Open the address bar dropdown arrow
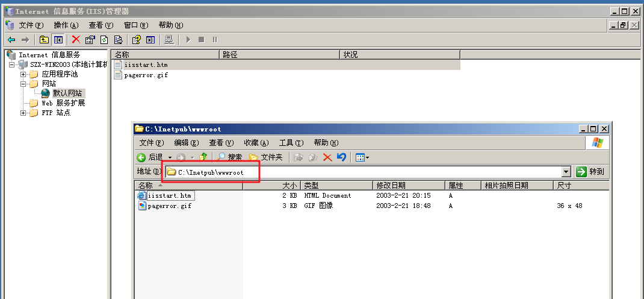 [566, 172]
